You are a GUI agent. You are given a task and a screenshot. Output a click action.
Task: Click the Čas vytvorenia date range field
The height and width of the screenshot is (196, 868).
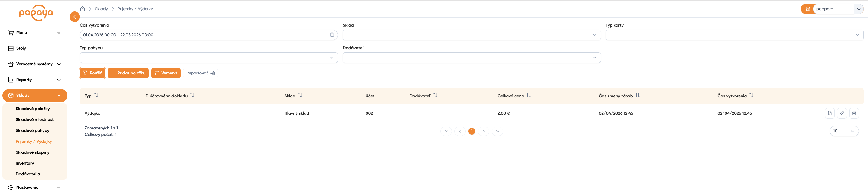[x=209, y=35]
